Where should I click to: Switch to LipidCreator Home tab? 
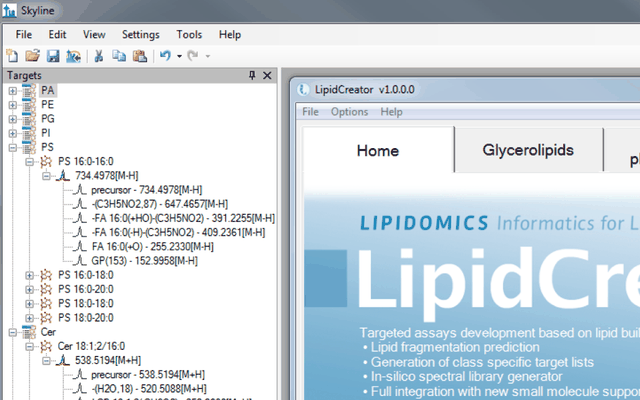tap(378, 151)
